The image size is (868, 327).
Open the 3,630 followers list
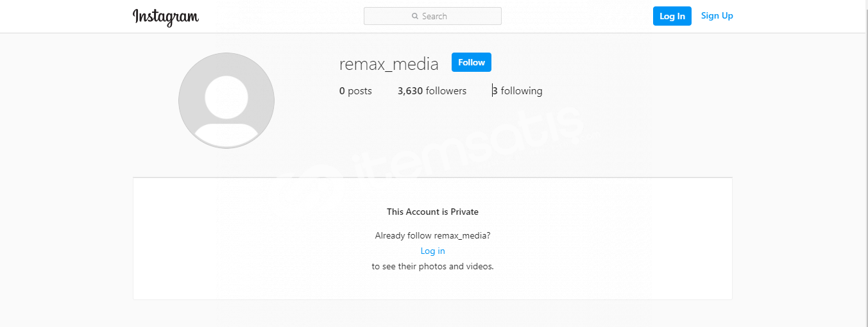coord(432,91)
